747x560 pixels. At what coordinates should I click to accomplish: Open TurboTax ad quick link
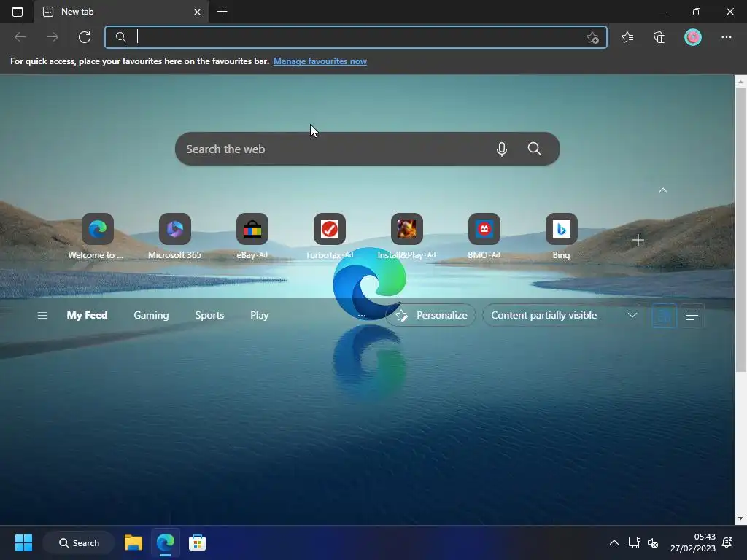pyautogui.click(x=329, y=236)
